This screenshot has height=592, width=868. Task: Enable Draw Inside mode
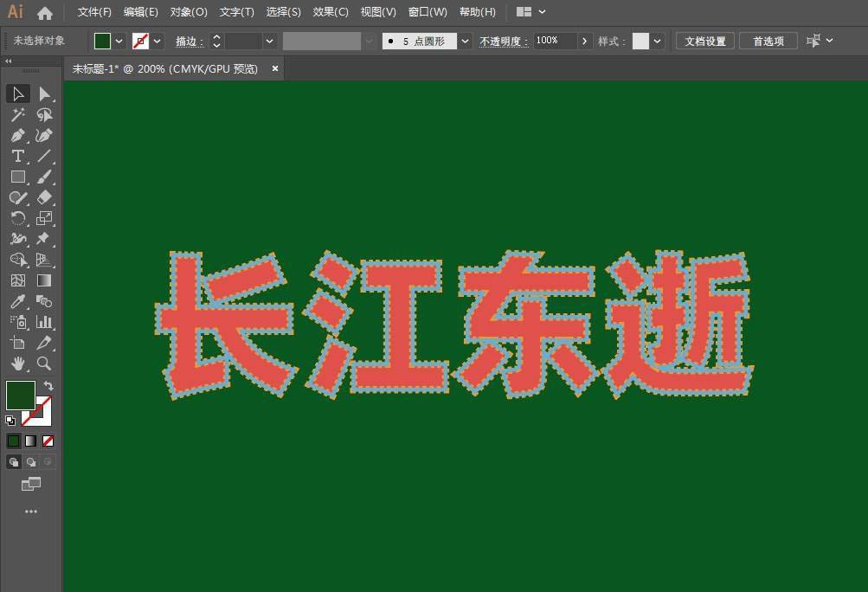click(48, 462)
